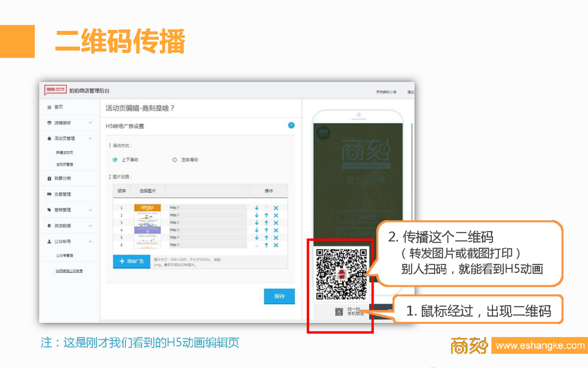The image size is (588, 368).
Task: Click the 选择图片 column header
Action: [x=147, y=191]
